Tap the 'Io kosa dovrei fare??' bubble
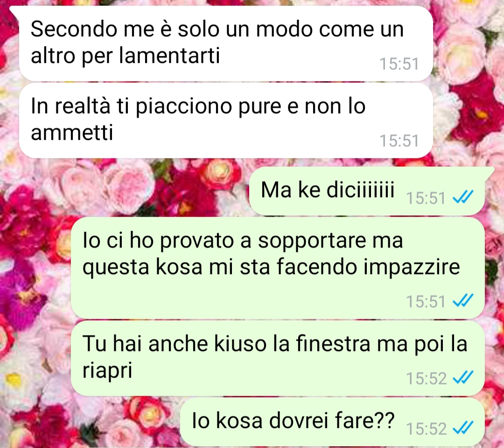This screenshot has height=448, width=504. click(333, 422)
